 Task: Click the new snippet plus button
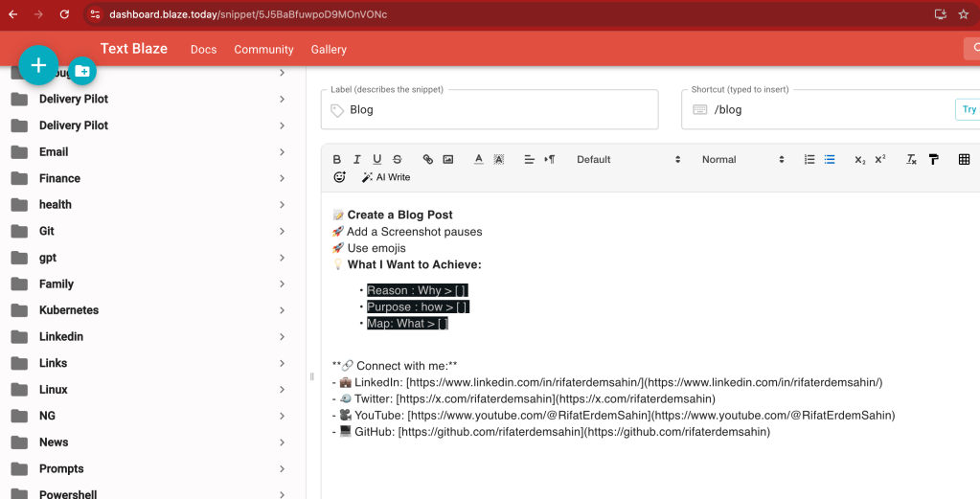pos(38,65)
